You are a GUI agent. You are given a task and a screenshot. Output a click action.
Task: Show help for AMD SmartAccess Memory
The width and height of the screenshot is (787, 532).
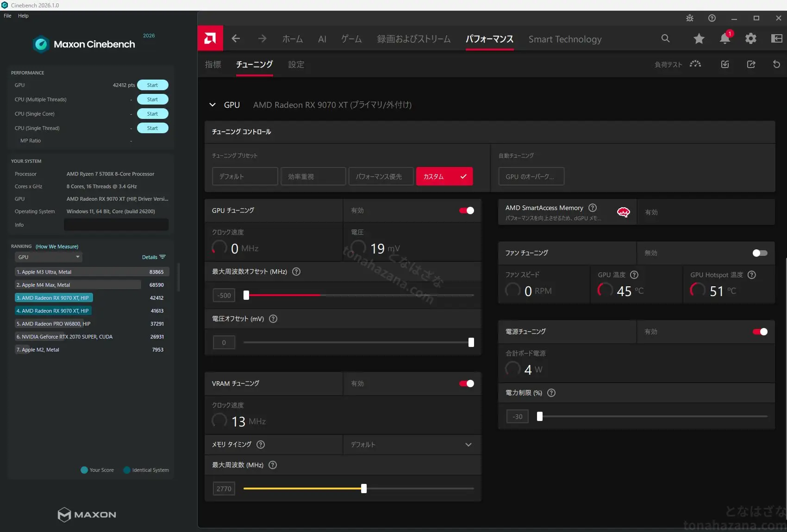[593, 208]
